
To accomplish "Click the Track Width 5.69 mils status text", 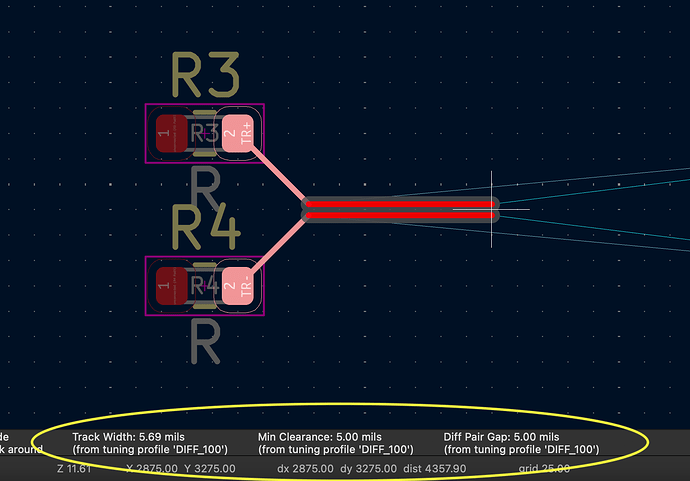I will click(x=128, y=437).
